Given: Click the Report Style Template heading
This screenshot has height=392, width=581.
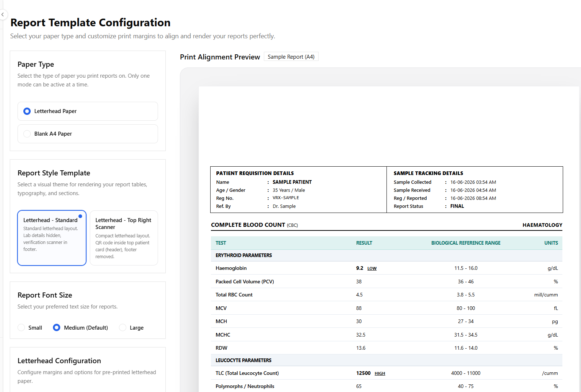Looking at the screenshot, I should click(54, 173).
